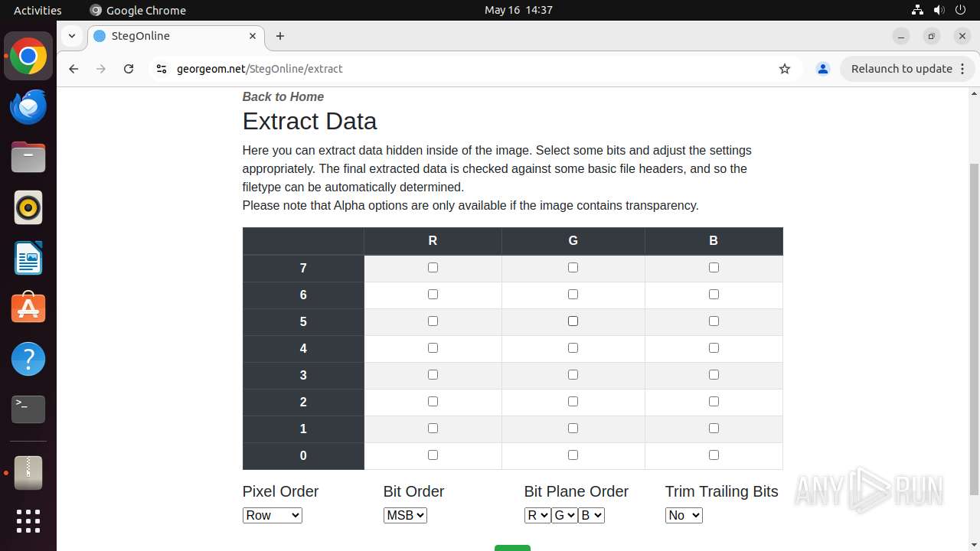
Task: Open the Activities overview menu
Action: pyautogui.click(x=38, y=10)
